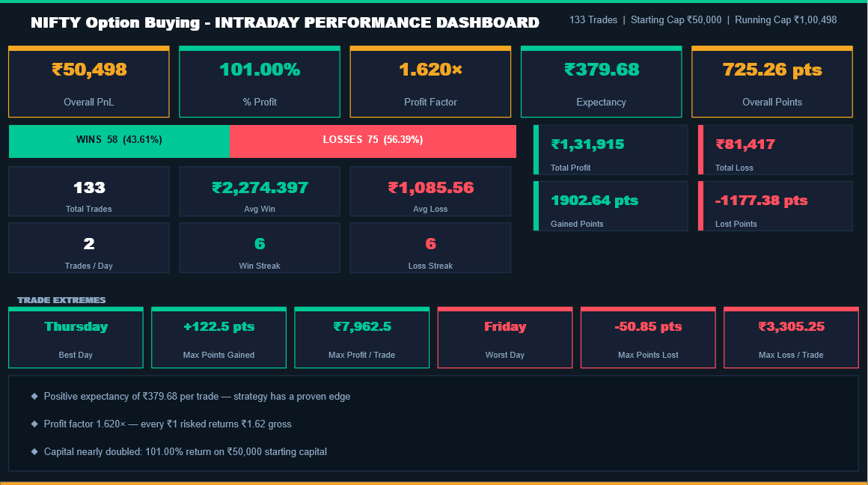Click the capital nearly doubled insight line
Image resolution: width=868 pixels, height=485 pixels.
click(x=186, y=452)
